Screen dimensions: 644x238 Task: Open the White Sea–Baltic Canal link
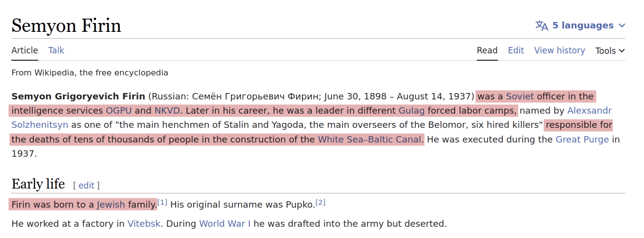tap(370, 139)
